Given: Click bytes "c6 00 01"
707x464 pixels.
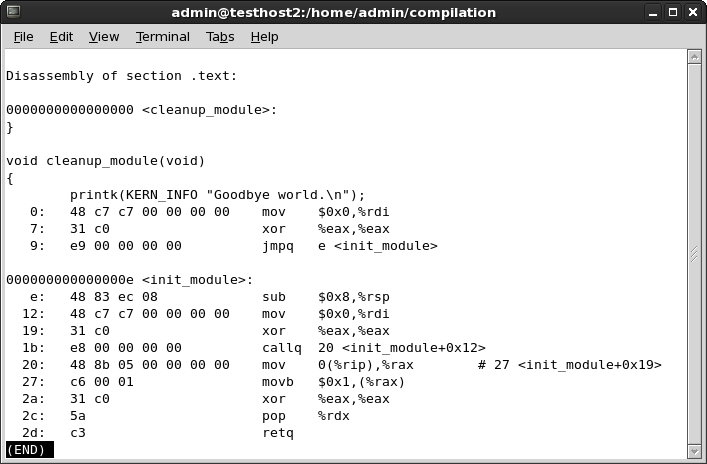Looking at the screenshot, I should pyautogui.click(x=102, y=382).
